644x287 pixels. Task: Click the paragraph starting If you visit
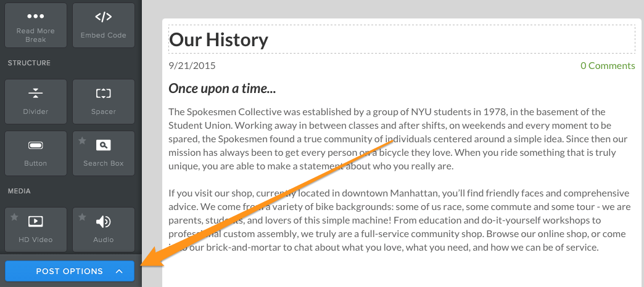point(399,220)
